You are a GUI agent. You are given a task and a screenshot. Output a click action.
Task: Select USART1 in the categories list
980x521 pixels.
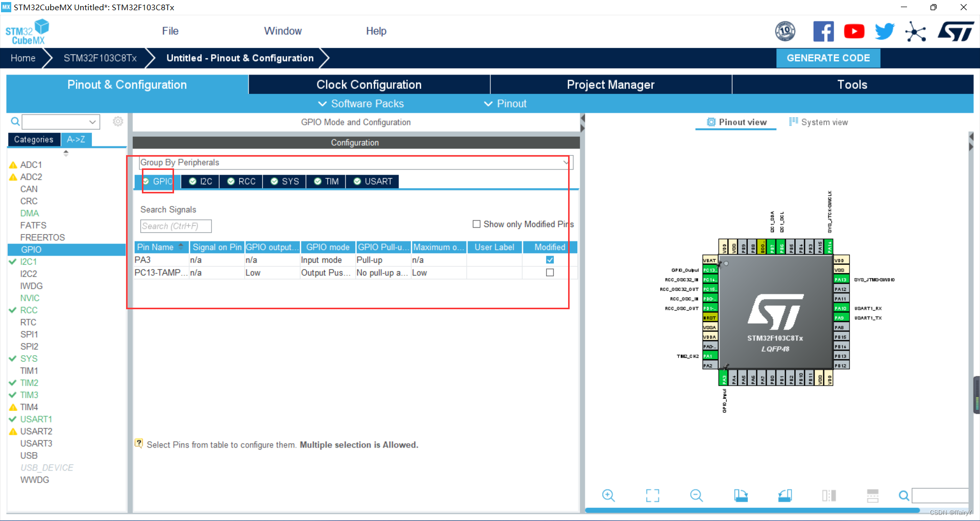[x=36, y=419]
